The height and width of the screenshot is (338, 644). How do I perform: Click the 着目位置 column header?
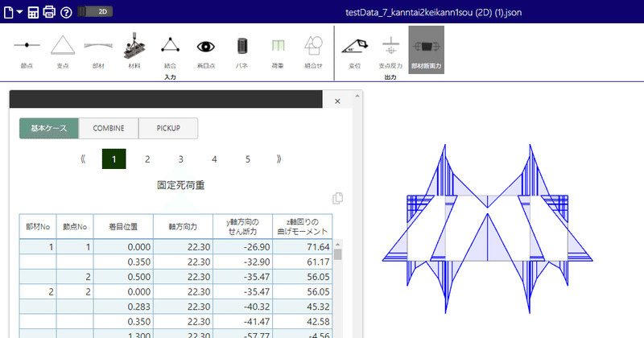[x=123, y=226]
